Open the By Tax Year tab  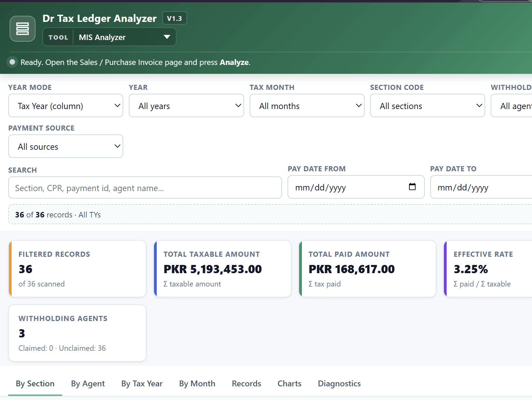tap(142, 384)
